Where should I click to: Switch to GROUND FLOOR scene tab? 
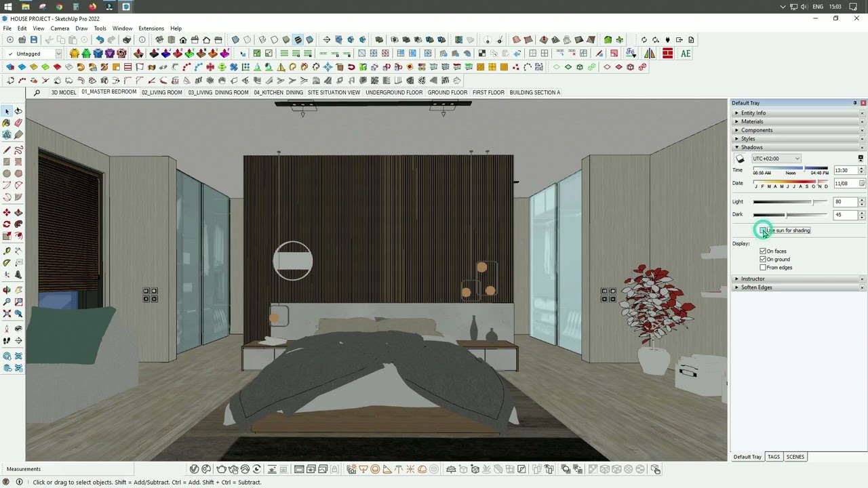click(447, 93)
